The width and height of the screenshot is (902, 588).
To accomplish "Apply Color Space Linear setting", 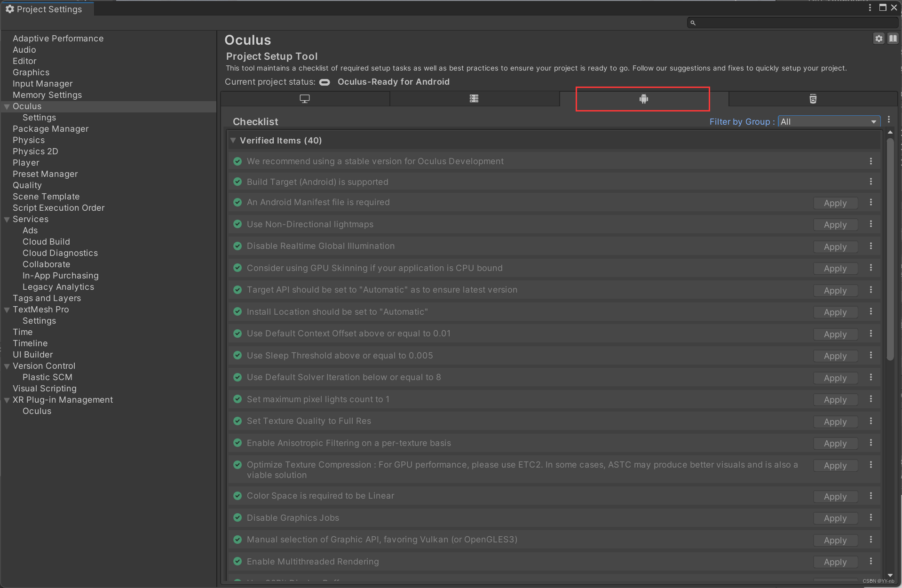I will pos(835,497).
